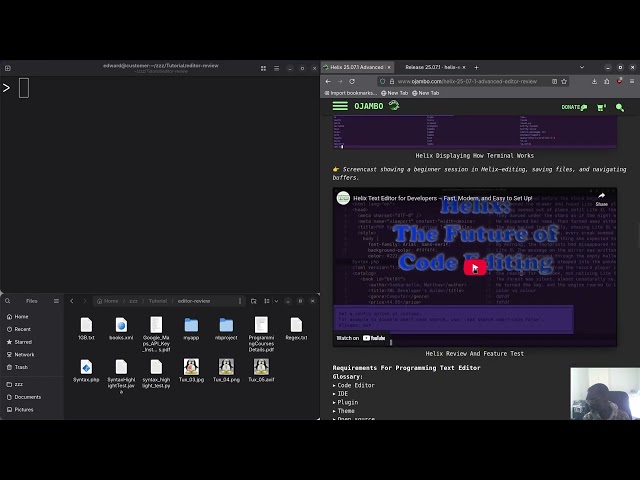Image resolution: width=640 pixels, height=480 pixels.
Task: Open the browser application hamburger menu
Action: click(x=632, y=81)
